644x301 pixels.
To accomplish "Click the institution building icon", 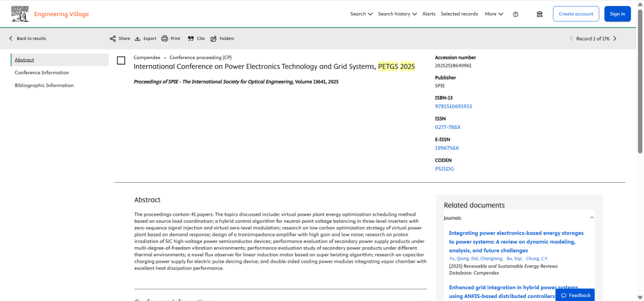I will click(540, 14).
